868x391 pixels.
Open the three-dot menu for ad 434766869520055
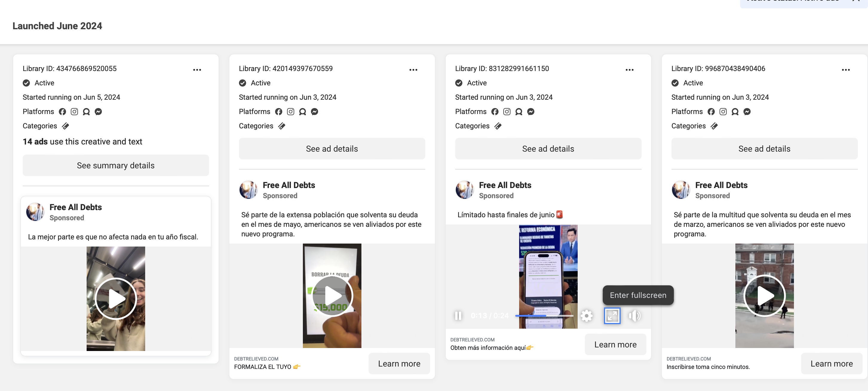pos(197,70)
